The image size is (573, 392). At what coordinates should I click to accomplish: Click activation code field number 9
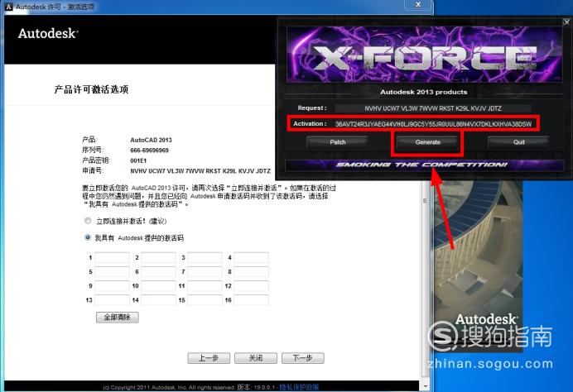(x=112, y=286)
